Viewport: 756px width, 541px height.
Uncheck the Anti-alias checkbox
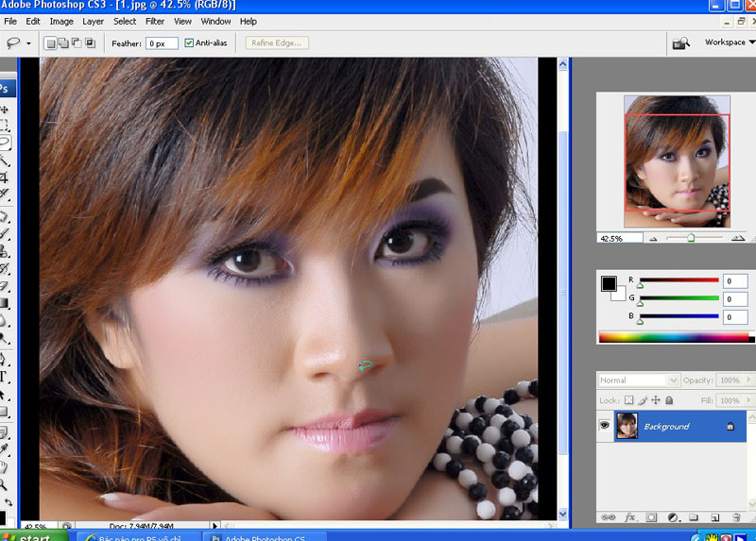click(x=189, y=43)
